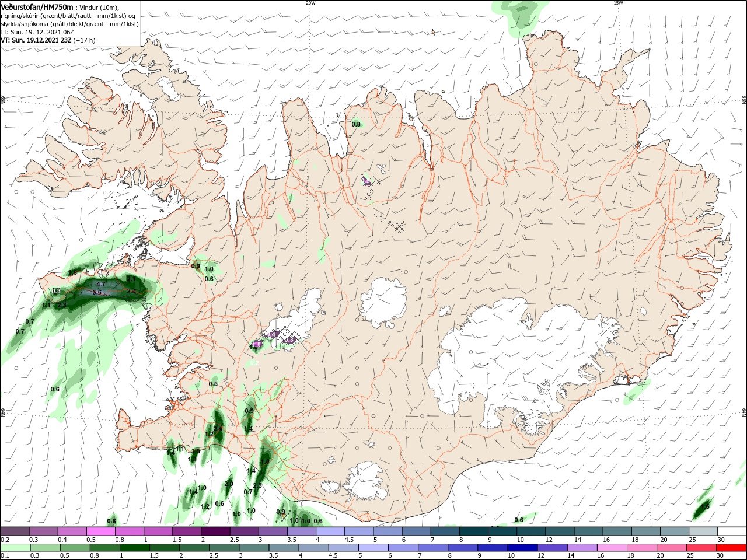This screenshot has height=560, width=747.
Task: Click the '15W' longitude label
Action: pos(617,3)
